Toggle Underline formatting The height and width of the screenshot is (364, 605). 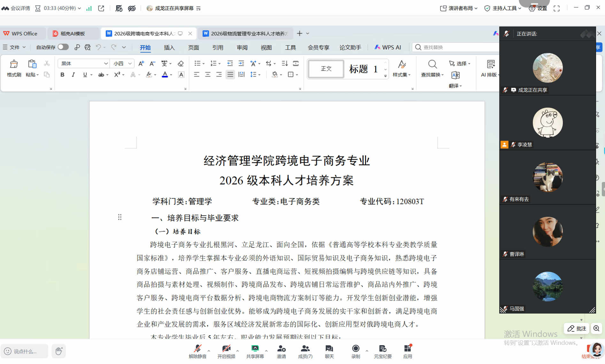click(85, 75)
